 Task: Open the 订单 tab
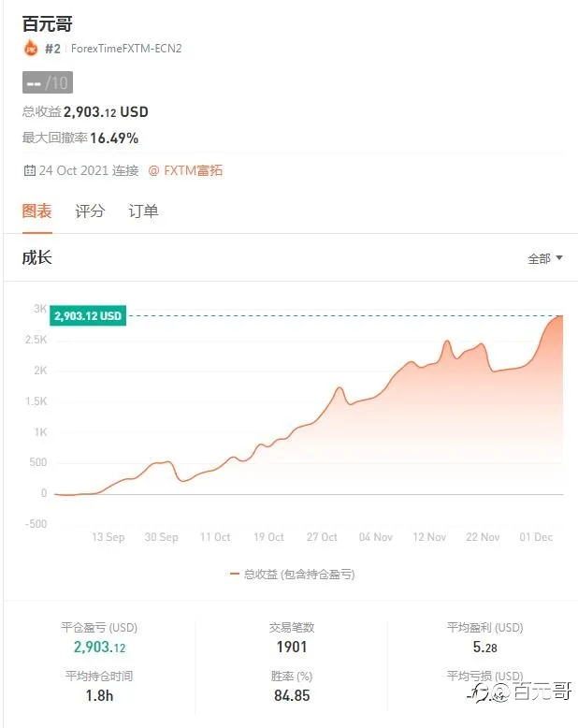click(143, 211)
